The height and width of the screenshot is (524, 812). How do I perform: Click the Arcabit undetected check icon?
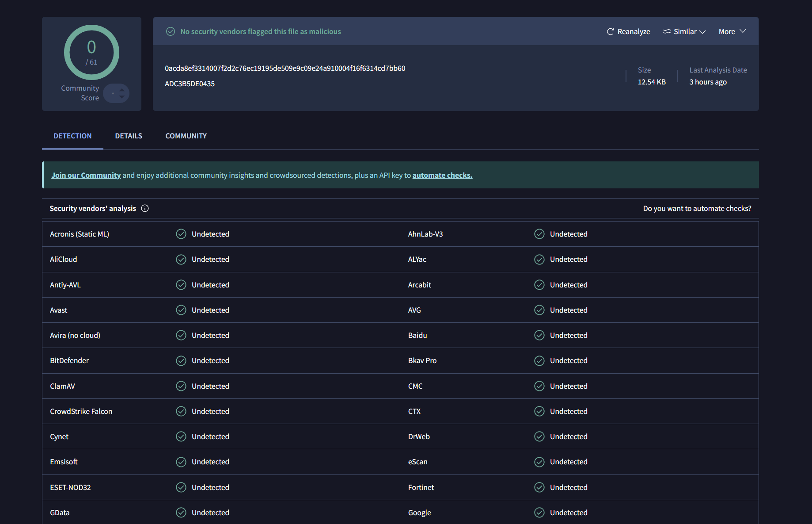coord(539,285)
